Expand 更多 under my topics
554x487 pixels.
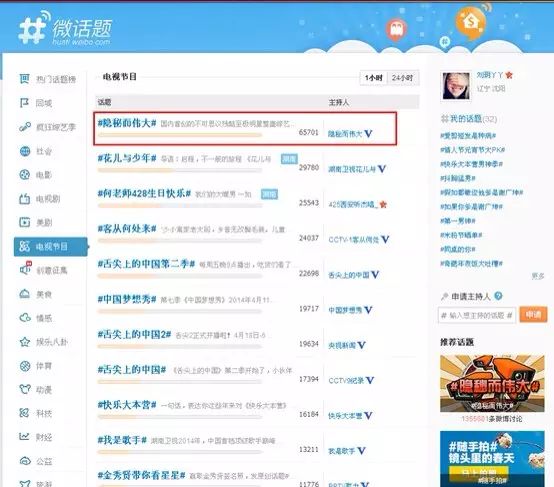point(538,276)
